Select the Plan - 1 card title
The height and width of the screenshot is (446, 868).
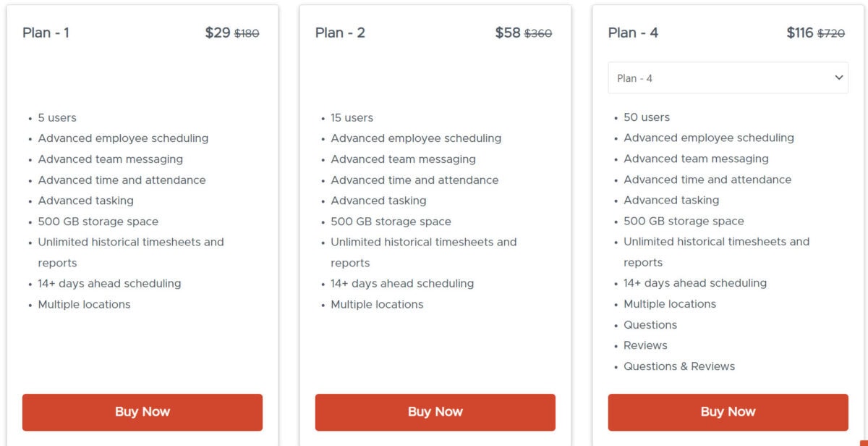coord(46,33)
